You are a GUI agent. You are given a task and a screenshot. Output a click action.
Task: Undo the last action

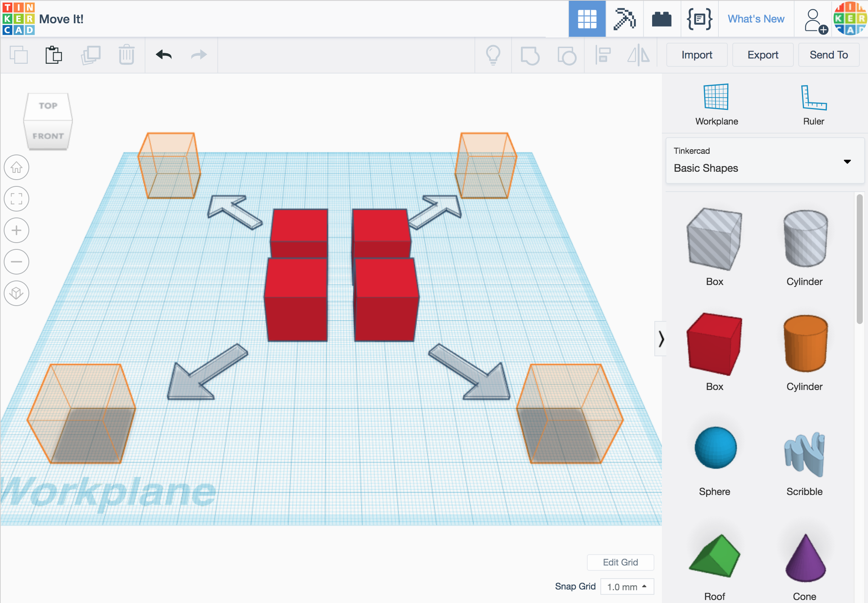coord(163,55)
